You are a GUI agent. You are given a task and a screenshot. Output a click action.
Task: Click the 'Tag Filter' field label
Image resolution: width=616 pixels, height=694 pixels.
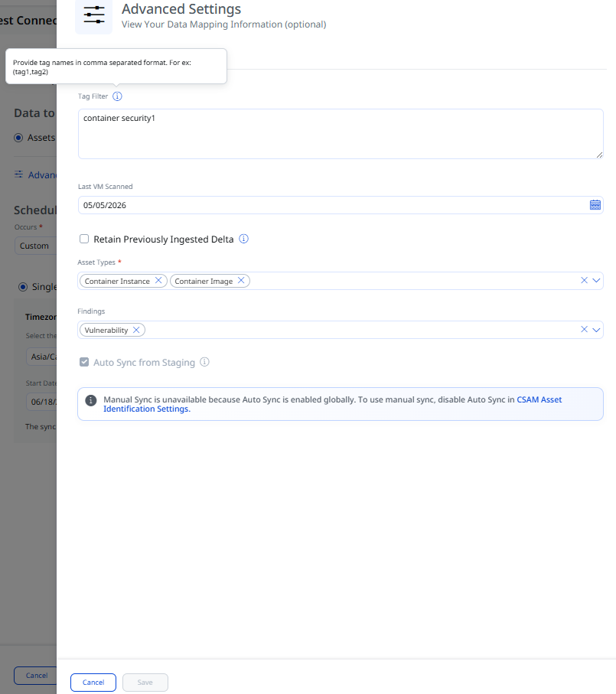(x=93, y=96)
